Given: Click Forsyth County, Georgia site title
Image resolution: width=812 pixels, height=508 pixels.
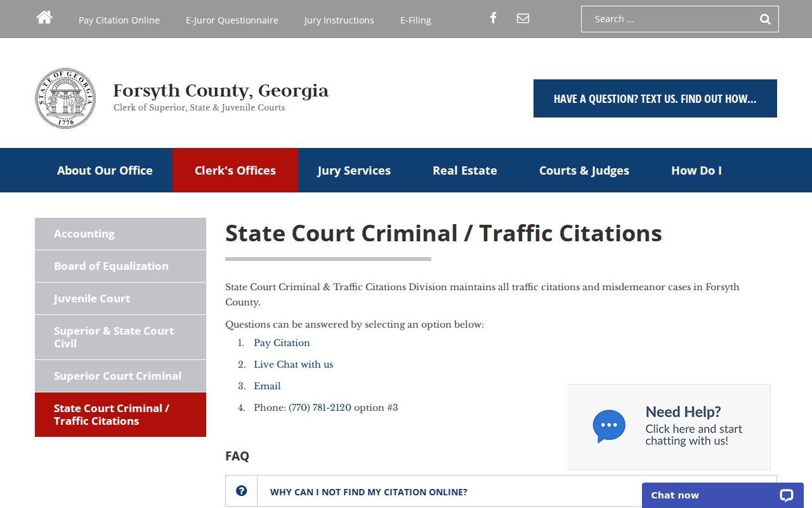Looking at the screenshot, I should click(x=221, y=91).
